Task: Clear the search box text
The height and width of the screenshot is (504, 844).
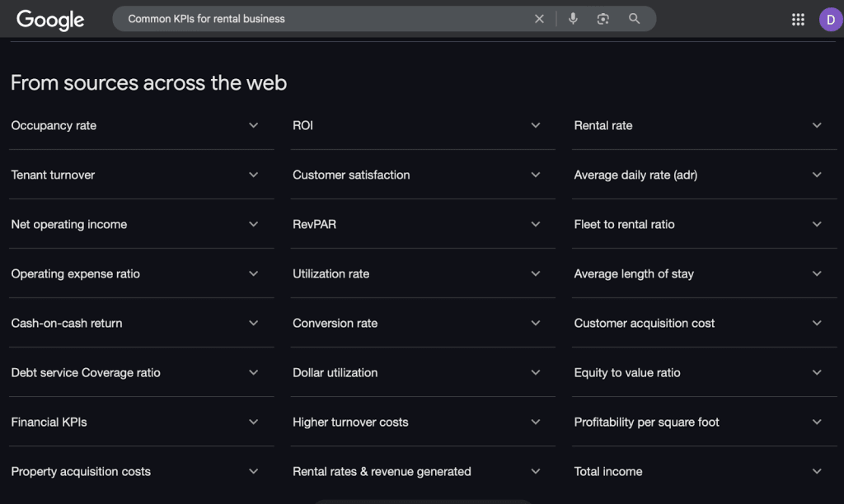Action: (x=539, y=19)
